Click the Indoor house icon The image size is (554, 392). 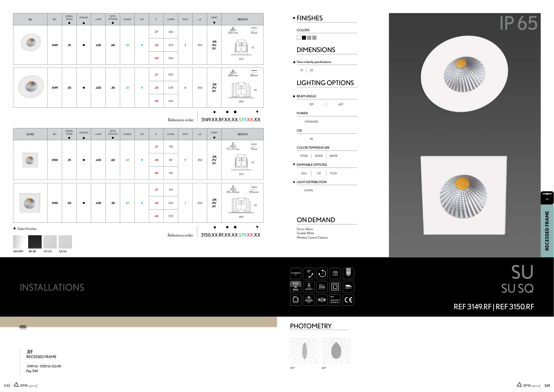pos(296,300)
